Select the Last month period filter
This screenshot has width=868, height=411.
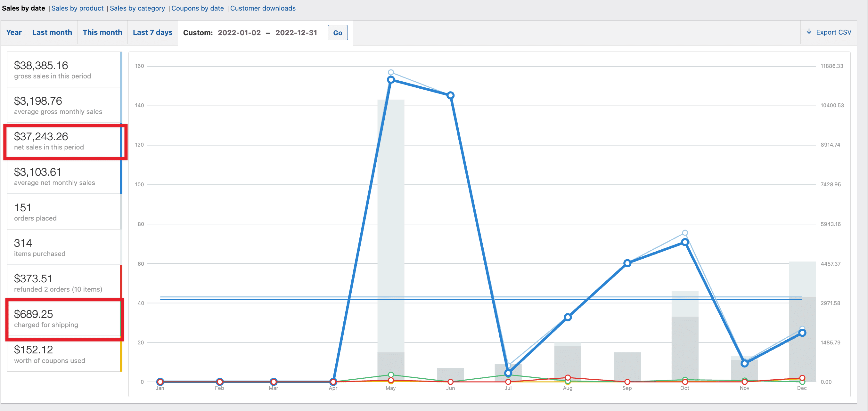pos(52,32)
